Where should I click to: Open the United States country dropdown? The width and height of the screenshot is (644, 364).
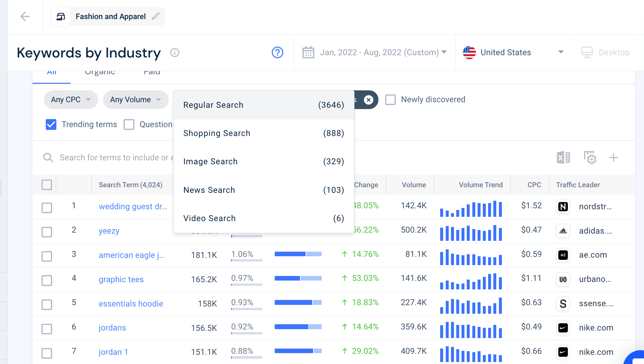point(513,52)
